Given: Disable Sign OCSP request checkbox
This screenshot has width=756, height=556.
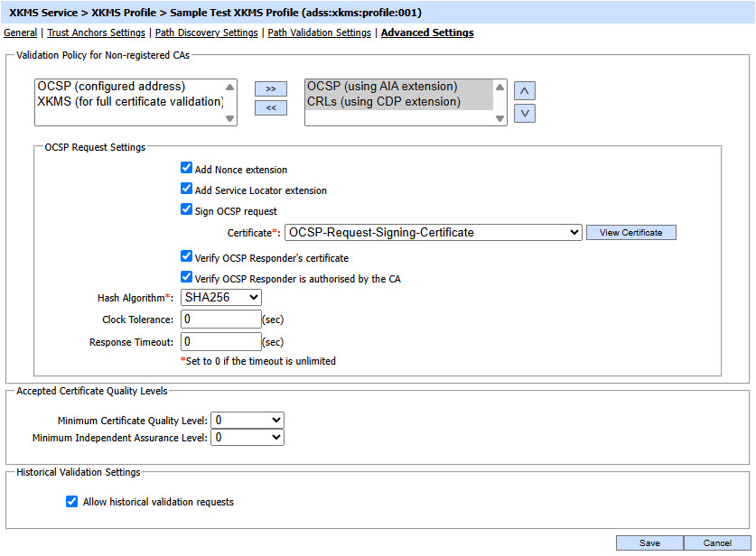Looking at the screenshot, I should click(x=186, y=210).
